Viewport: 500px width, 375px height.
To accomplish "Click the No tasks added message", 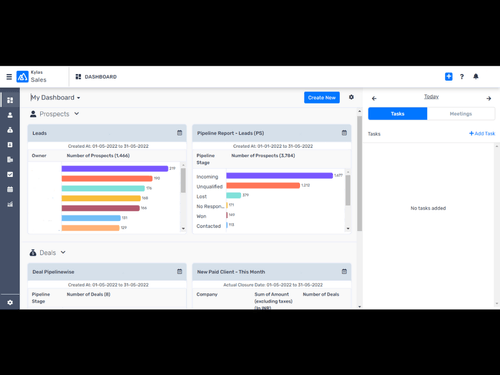I will (x=428, y=208).
